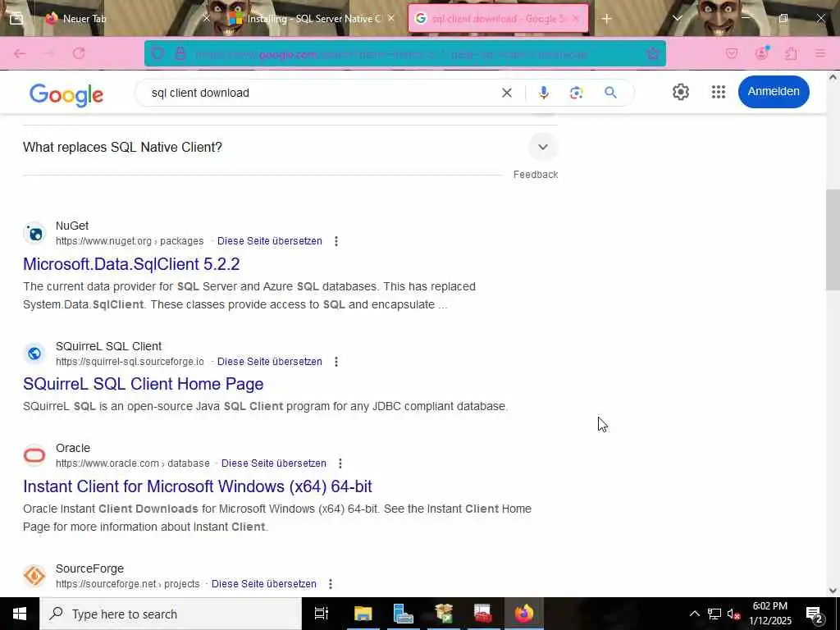This screenshot has width=840, height=630.
Task: Switch to Installing SQL Server Native Client tab
Action: coord(313,19)
